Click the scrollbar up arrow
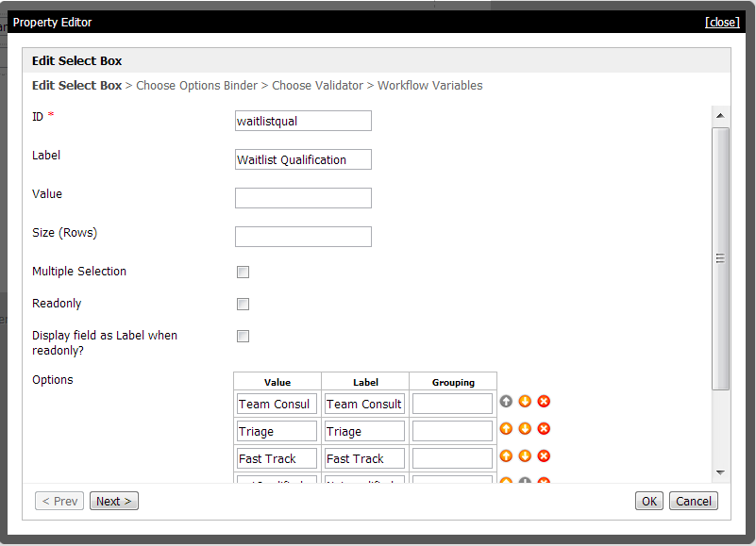The height and width of the screenshot is (546, 756). coord(720,116)
